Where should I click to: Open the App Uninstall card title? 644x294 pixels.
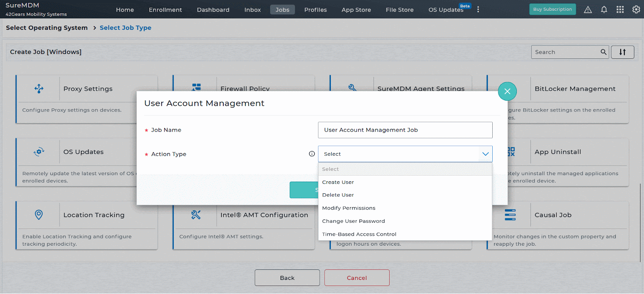point(558,152)
